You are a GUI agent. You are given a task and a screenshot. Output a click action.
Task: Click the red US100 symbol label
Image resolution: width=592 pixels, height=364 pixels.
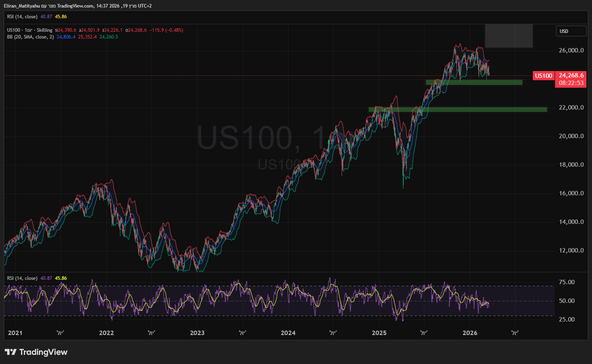point(543,75)
